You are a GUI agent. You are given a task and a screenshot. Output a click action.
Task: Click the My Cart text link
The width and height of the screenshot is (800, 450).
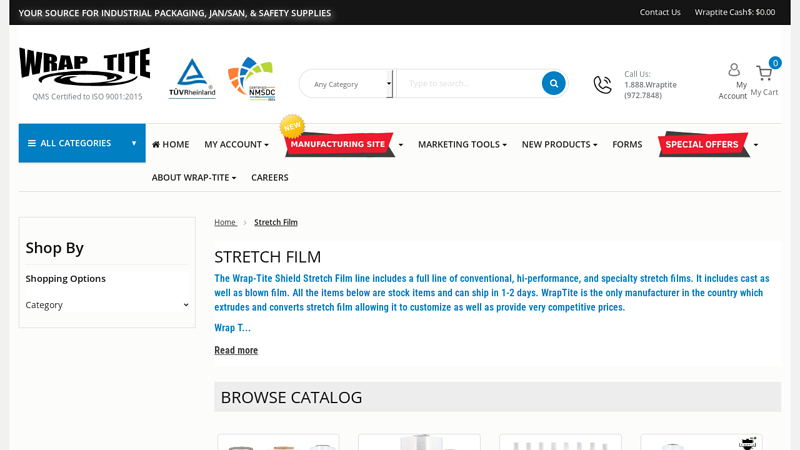(764, 92)
